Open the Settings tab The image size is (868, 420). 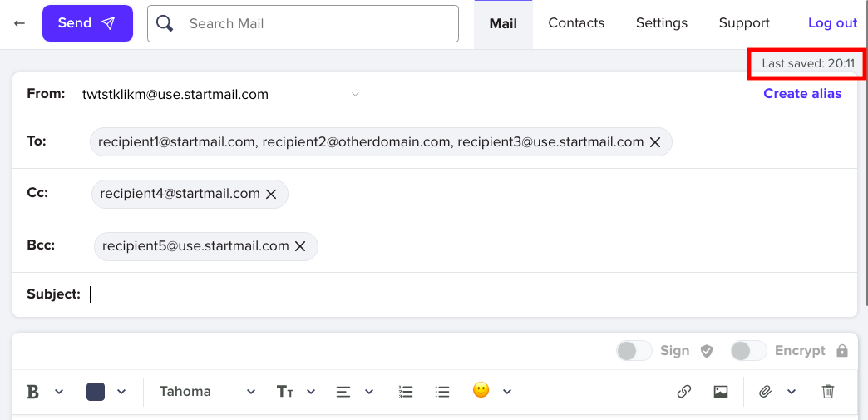tap(662, 23)
